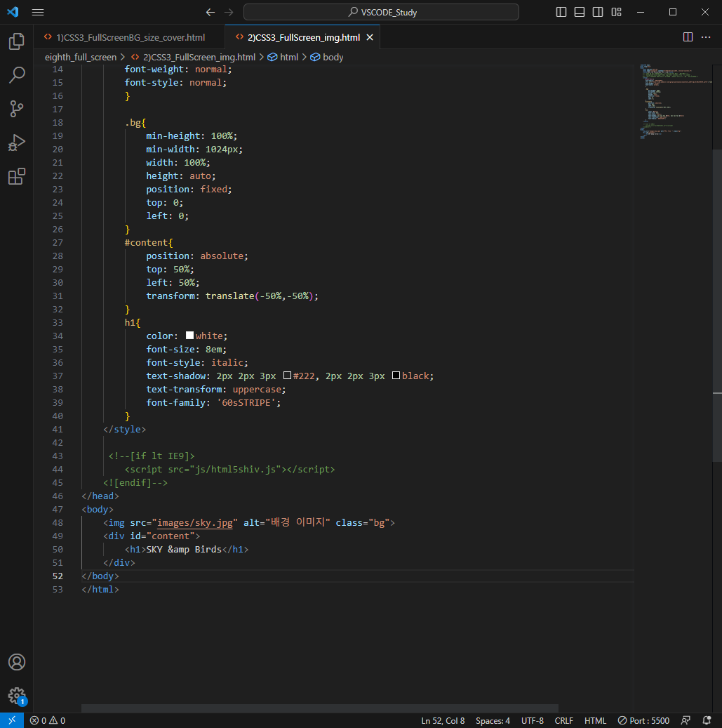Open the Accounts menu

click(17, 662)
